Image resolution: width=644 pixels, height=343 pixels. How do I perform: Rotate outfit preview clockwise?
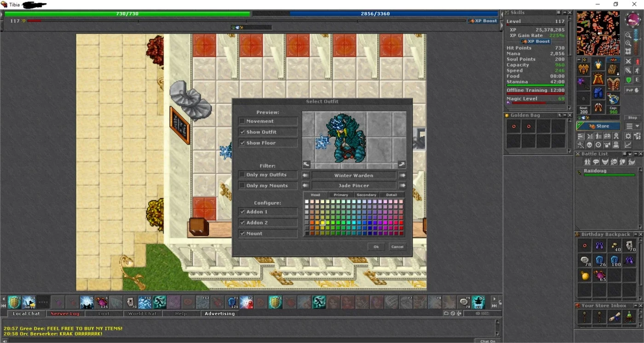402,164
